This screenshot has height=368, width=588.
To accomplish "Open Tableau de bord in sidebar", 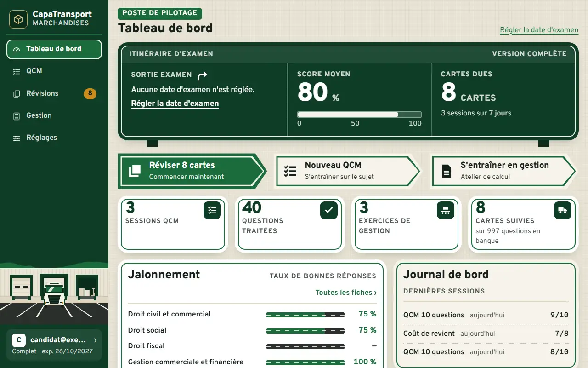I will point(54,49).
